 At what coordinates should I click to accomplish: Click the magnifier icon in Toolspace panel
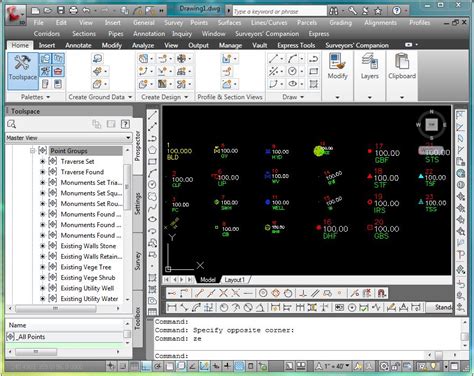(x=11, y=124)
